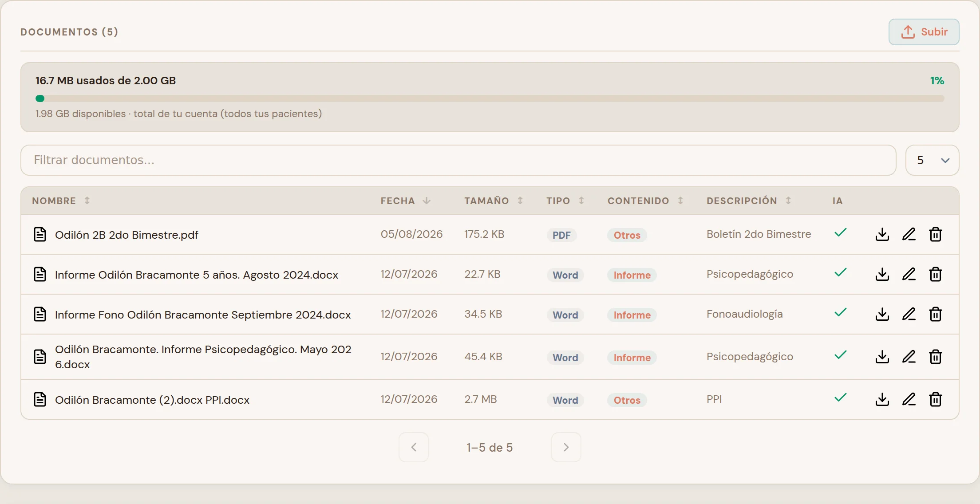Click the 45.4 KB size value
Image resolution: width=980 pixels, height=504 pixels.
483,357
